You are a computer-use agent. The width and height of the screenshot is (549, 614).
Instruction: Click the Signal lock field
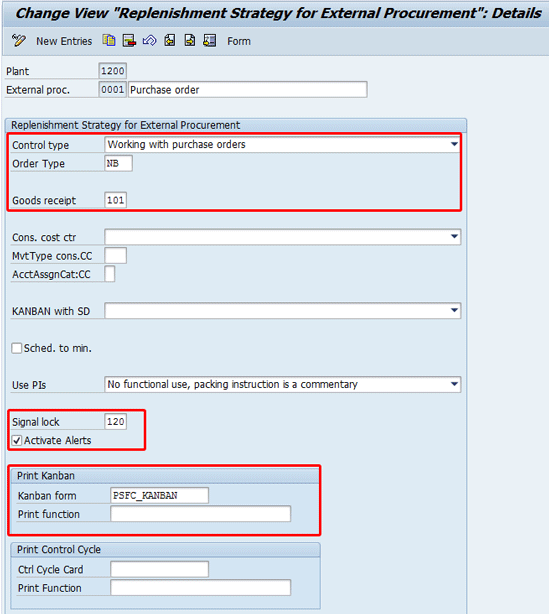[116, 422]
